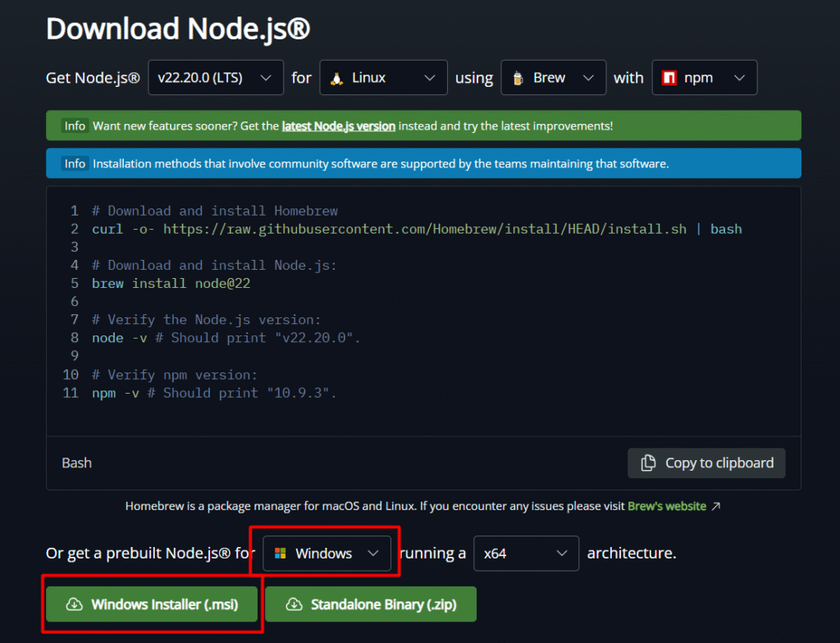840x643 pixels.
Task: Click the download icon on Standalone Binary button
Action: [x=294, y=605]
